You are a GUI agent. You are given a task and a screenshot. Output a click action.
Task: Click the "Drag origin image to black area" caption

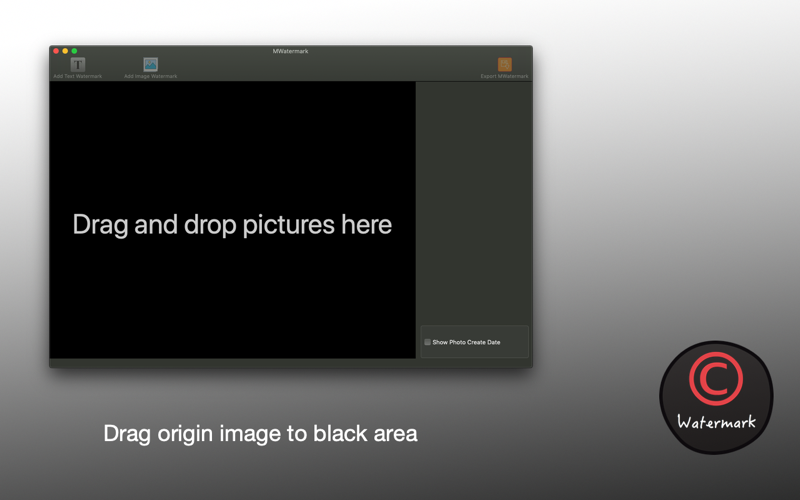260,434
